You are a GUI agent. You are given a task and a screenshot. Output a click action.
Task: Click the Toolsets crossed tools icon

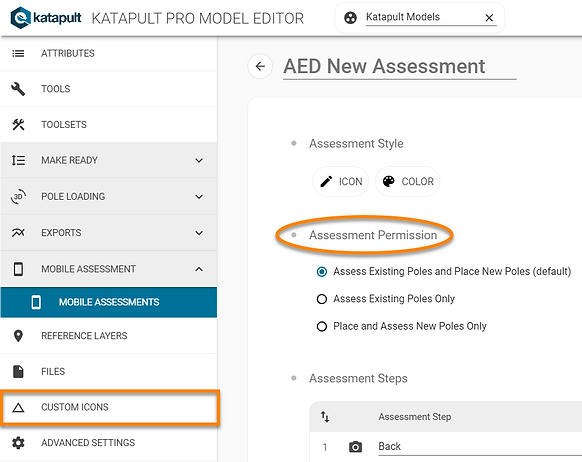pyautogui.click(x=18, y=125)
